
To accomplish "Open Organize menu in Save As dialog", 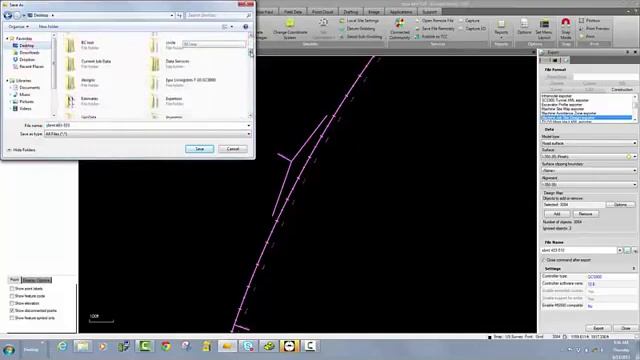I will click(x=18, y=27).
